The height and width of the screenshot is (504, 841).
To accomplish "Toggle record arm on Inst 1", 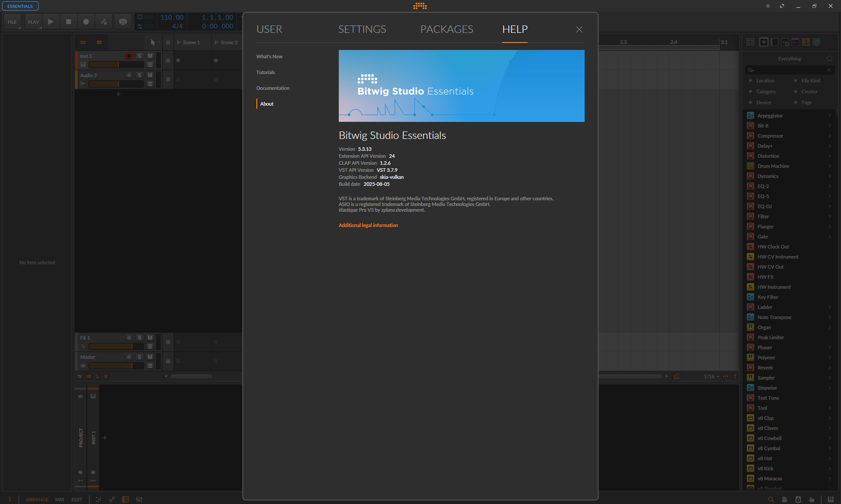I will click(129, 56).
